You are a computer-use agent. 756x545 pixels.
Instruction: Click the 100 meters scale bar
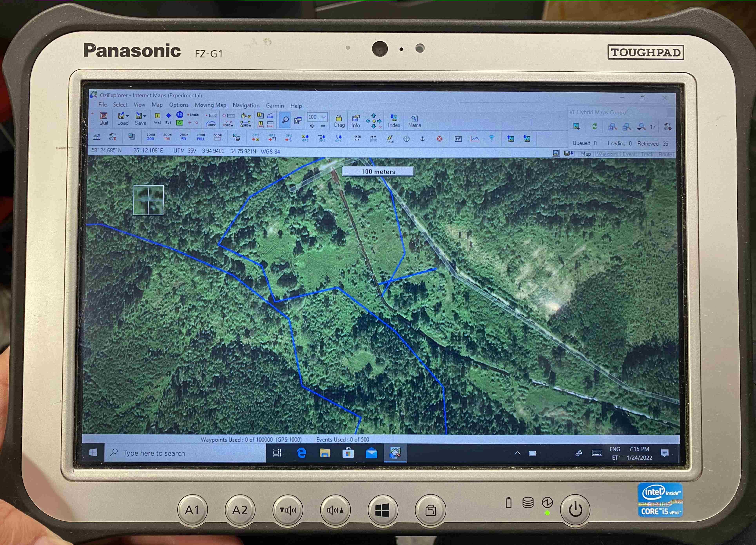pyautogui.click(x=378, y=171)
